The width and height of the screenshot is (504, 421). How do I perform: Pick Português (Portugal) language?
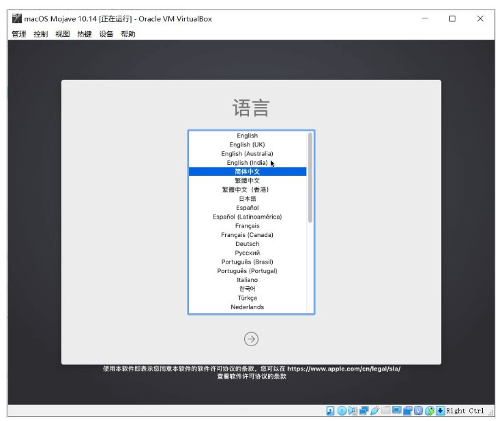[x=247, y=270]
